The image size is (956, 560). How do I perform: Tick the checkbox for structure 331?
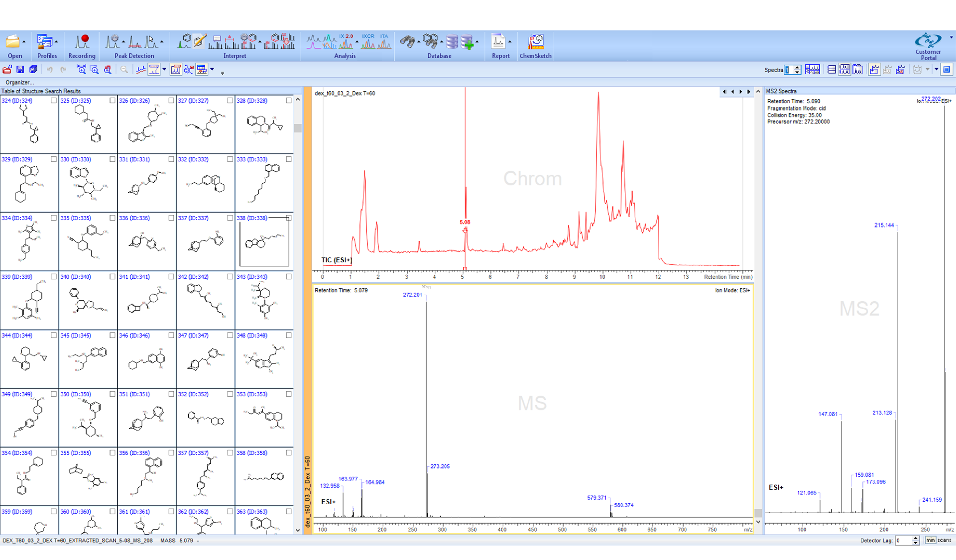tap(171, 159)
